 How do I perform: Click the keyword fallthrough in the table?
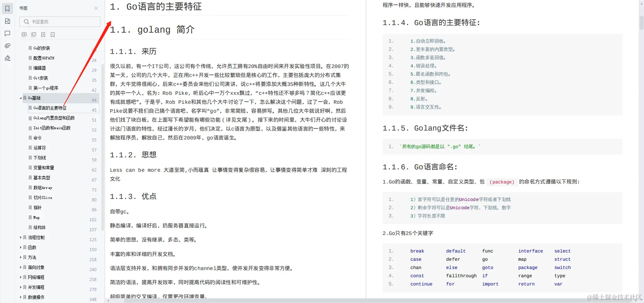tap(461, 276)
